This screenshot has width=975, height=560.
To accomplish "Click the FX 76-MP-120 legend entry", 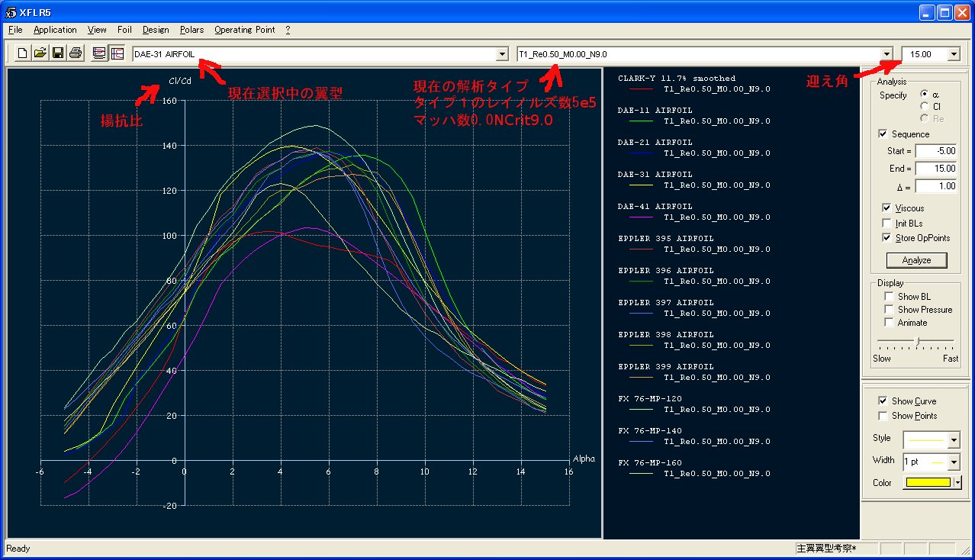I will point(650,398).
